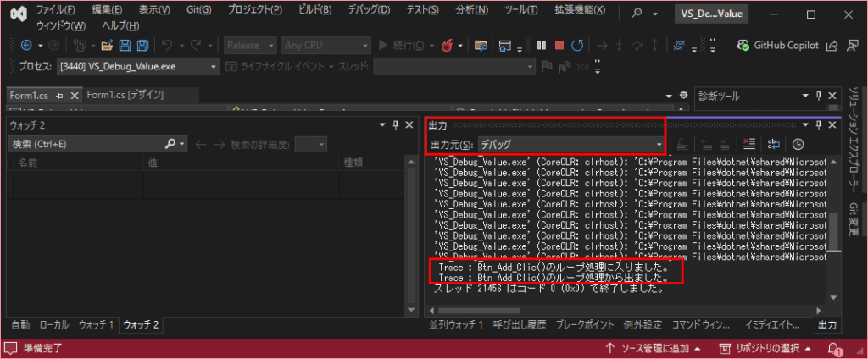Click Output panel vertical scrollbar thumb
868x359 pixels.
pyautogui.click(x=834, y=232)
